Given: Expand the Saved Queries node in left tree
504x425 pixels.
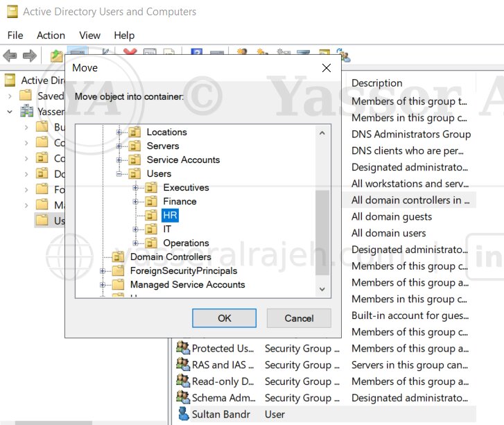Looking at the screenshot, I should (x=10, y=96).
